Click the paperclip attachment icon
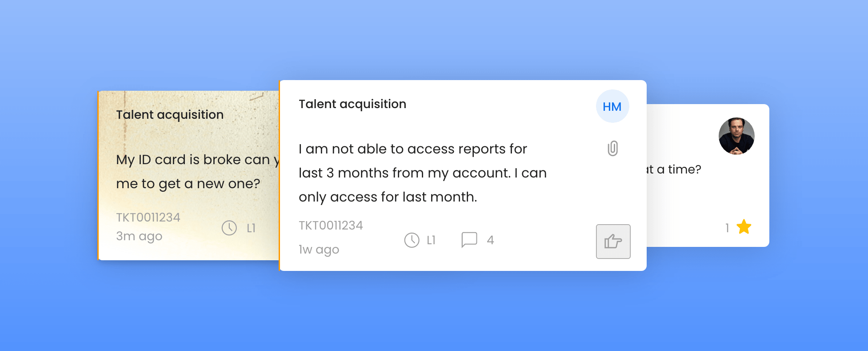The height and width of the screenshot is (351, 868). (612, 148)
